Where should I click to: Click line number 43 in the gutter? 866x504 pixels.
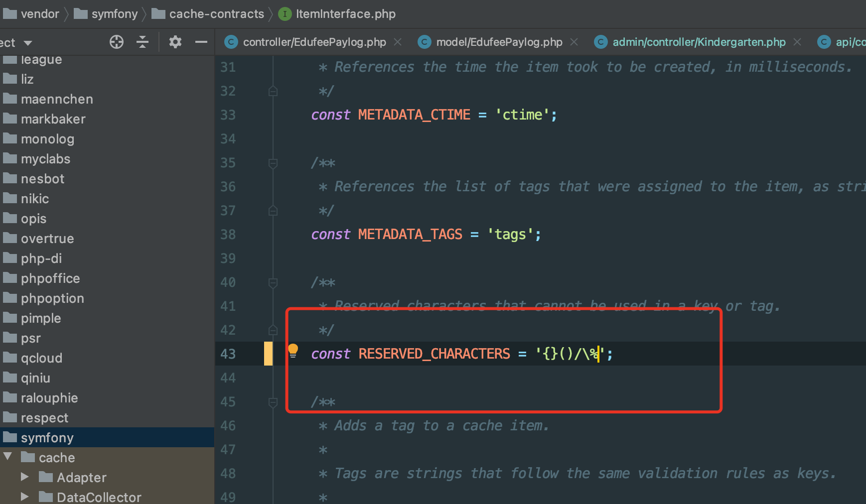point(228,354)
